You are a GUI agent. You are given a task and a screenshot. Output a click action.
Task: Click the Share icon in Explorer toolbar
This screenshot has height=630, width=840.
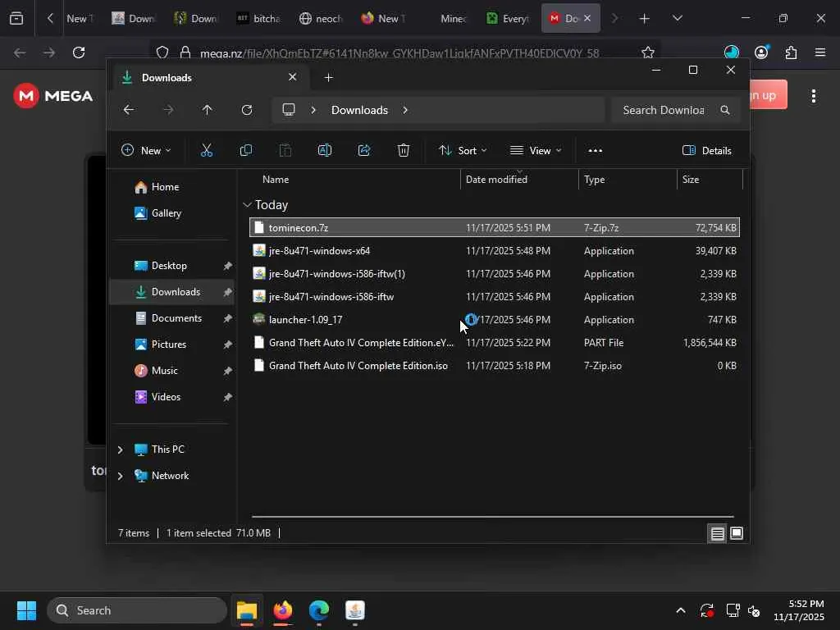(364, 151)
